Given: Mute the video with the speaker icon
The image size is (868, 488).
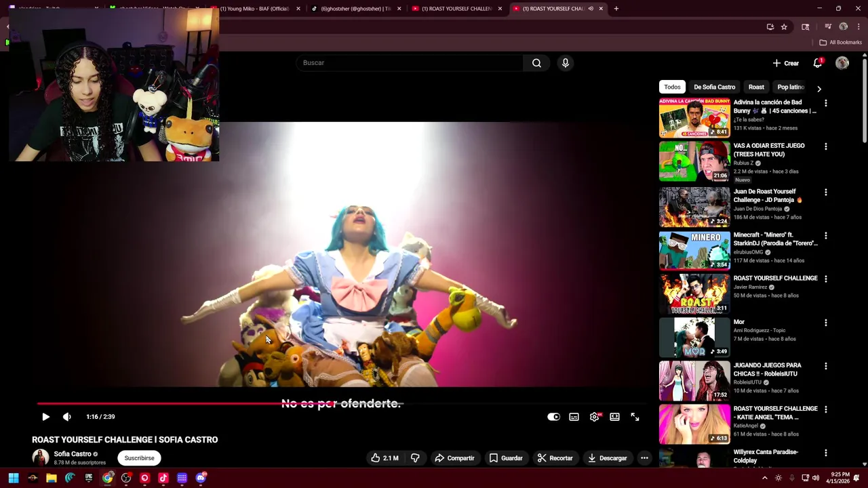Looking at the screenshot, I should click(66, 417).
